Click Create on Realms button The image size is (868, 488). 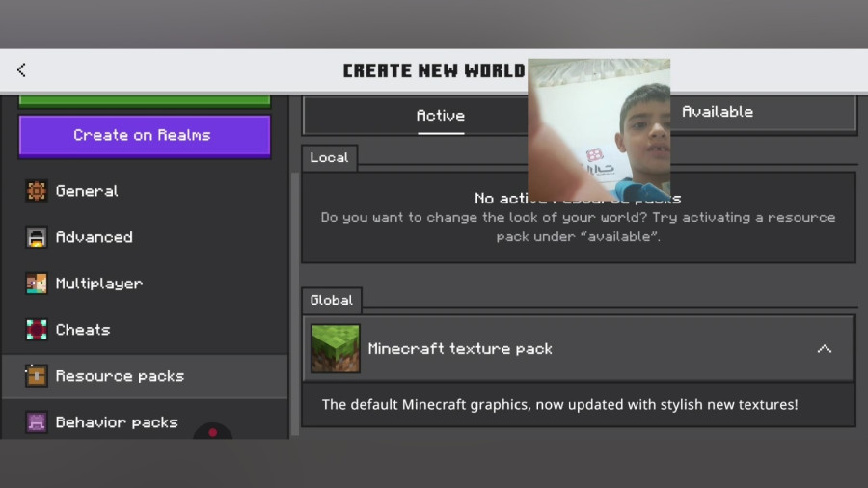coord(145,136)
